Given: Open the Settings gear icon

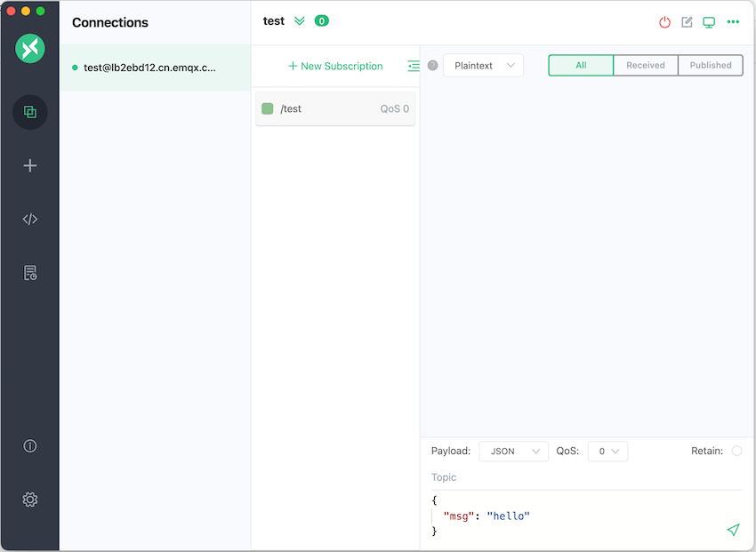Looking at the screenshot, I should [30, 500].
